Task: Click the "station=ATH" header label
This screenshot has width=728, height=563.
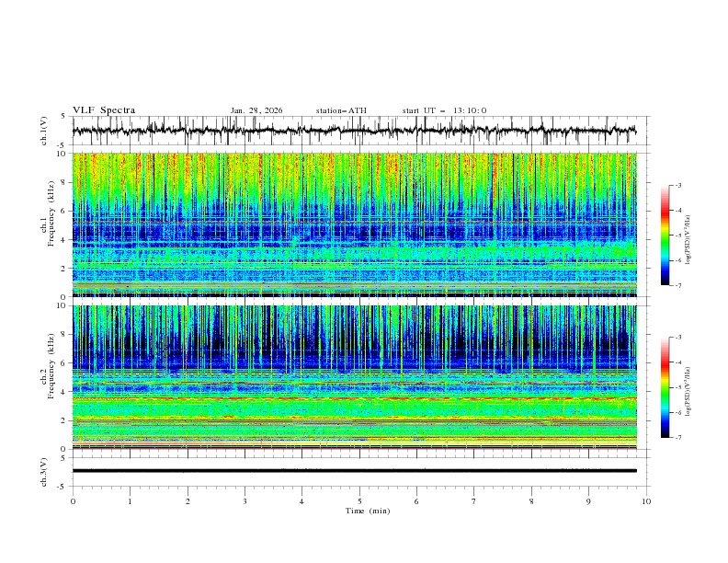Action: click(341, 110)
